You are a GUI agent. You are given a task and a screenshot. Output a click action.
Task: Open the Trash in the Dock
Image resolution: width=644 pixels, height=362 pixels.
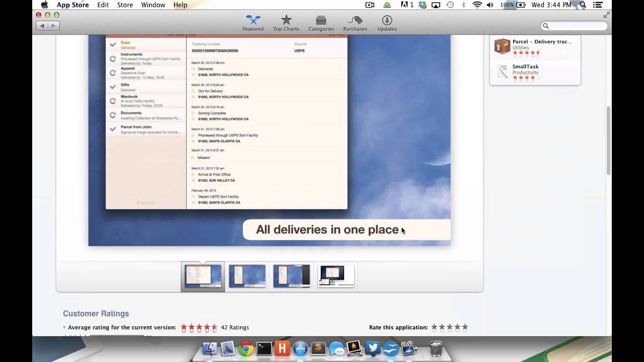(x=436, y=348)
